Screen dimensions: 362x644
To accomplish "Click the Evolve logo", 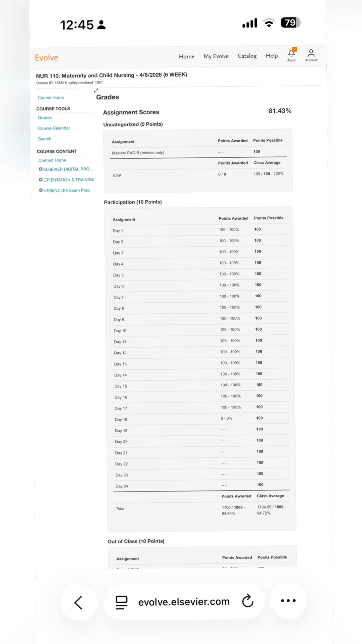I will 47,58.
